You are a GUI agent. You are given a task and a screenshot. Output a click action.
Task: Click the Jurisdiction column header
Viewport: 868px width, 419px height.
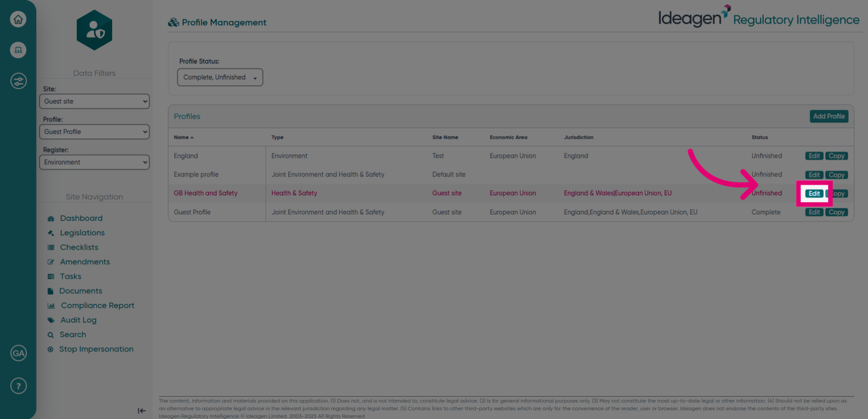(579, 137)
